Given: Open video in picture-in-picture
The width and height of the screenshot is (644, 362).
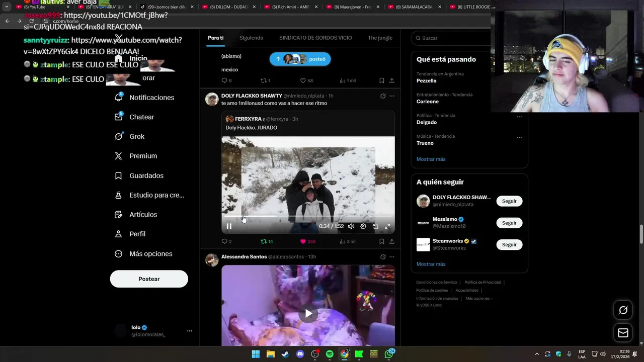Looking at the screenshot, I should (375, 226).
